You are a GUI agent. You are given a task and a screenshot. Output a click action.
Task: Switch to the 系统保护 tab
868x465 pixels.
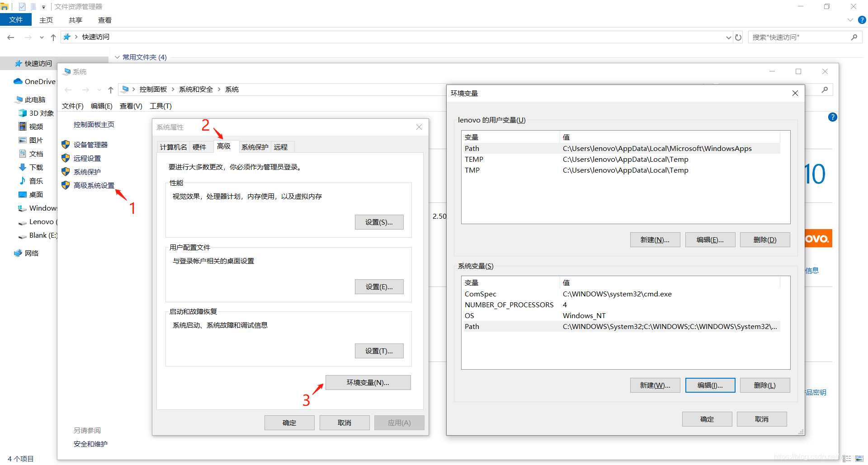(255, 147)
